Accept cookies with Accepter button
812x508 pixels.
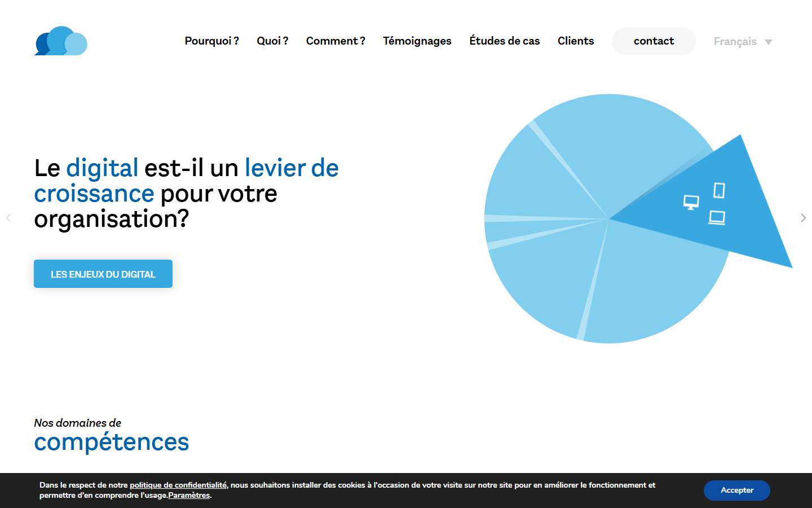click(737, 491)
